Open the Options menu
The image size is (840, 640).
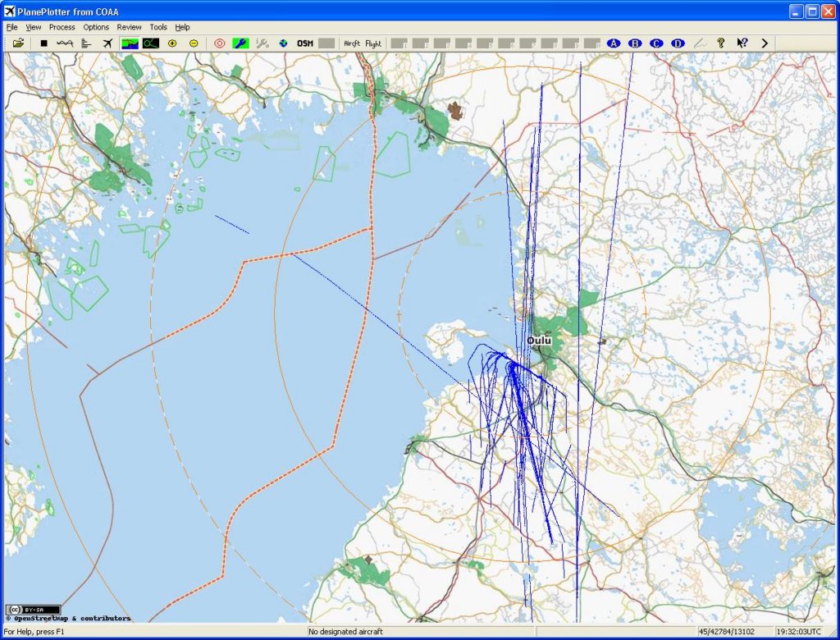(x=96, y=27)
